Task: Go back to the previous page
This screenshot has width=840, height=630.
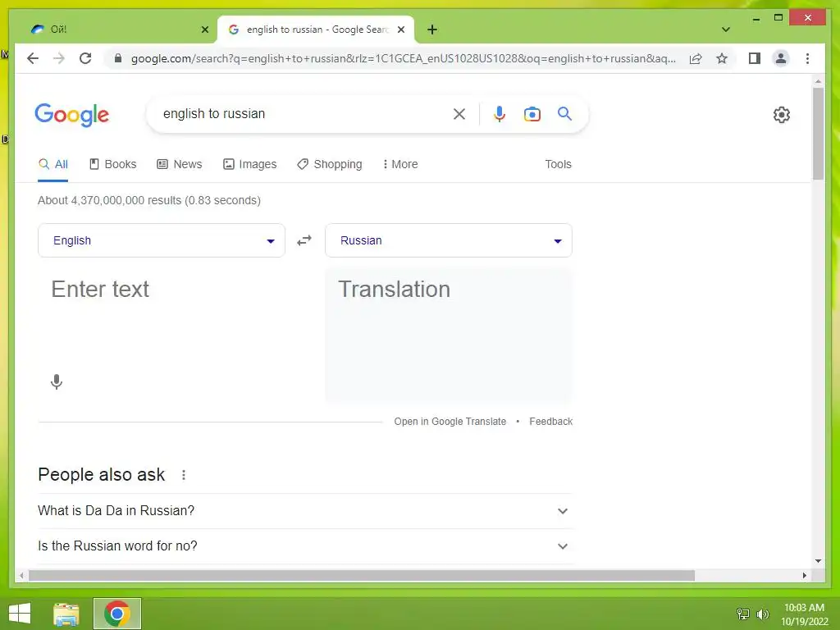Action: pos(33,58)
